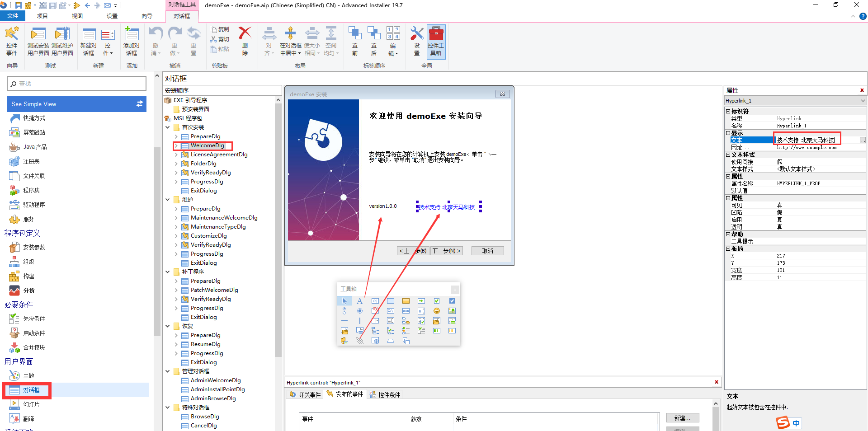Delete selected control with red X 删除
The width and height of the screenshot is (868, 431).
click(x=245, y=41)
